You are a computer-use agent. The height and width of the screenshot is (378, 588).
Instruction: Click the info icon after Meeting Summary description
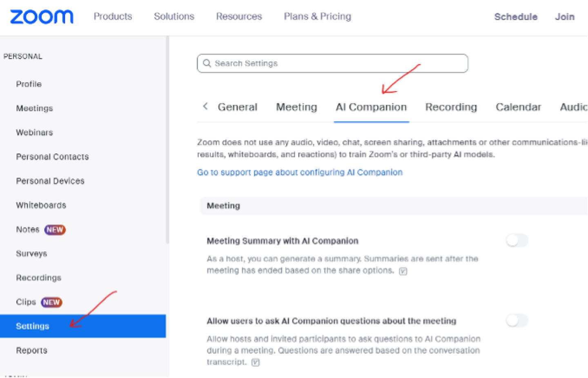point(403,271)
